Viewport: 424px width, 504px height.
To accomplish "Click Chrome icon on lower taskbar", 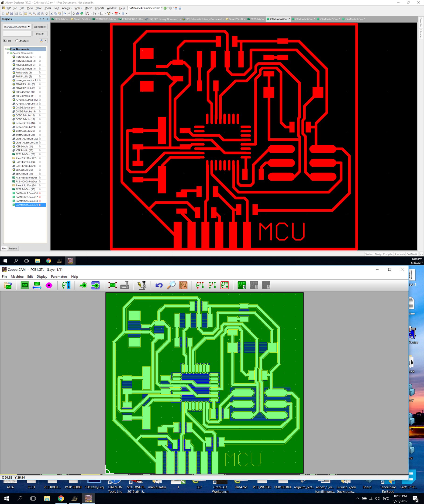I will click(x=61, y=498).
